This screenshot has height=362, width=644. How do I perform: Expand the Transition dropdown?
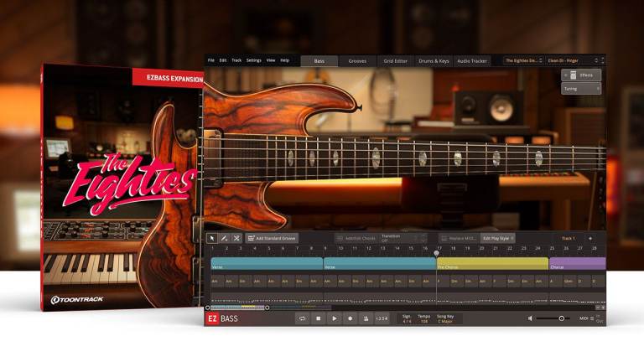point(402,238)
